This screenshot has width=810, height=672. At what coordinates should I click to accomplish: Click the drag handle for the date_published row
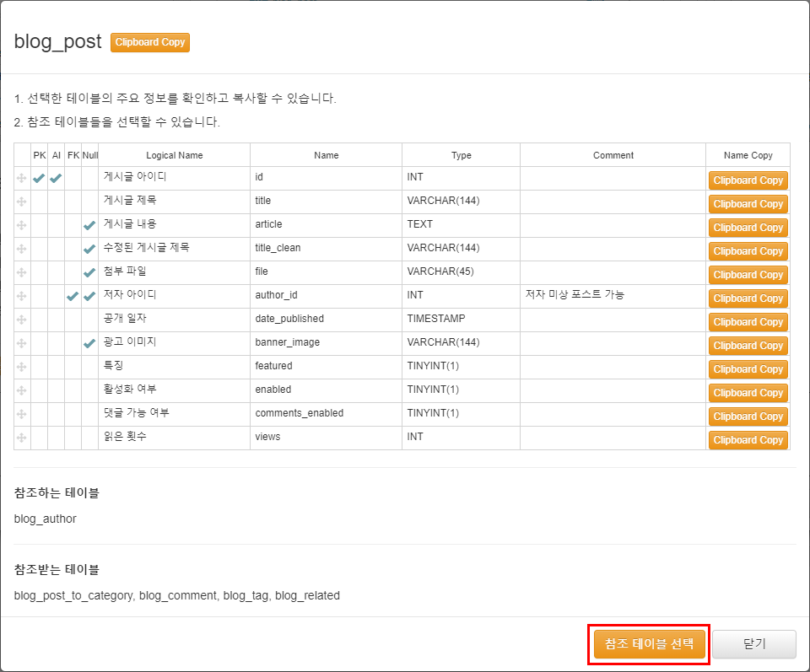click(22, 320)
